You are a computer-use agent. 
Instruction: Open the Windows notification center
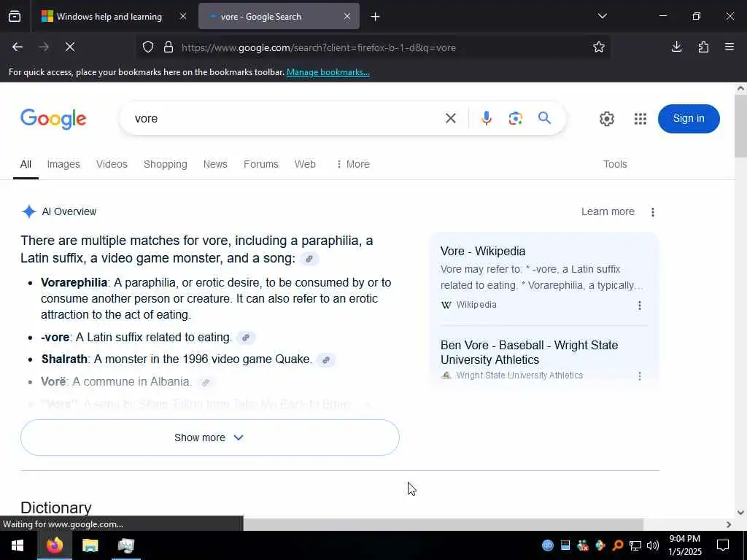pos(723,545)
